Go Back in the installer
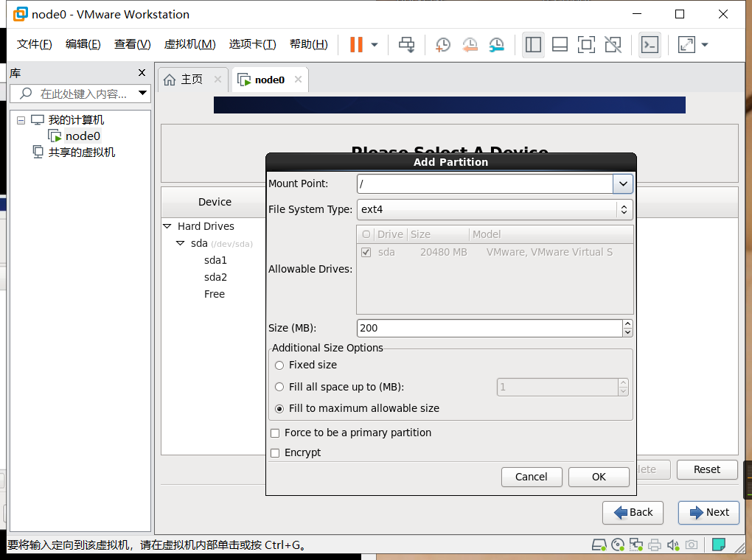Screen dimensions: 752x560 point(633,513)
